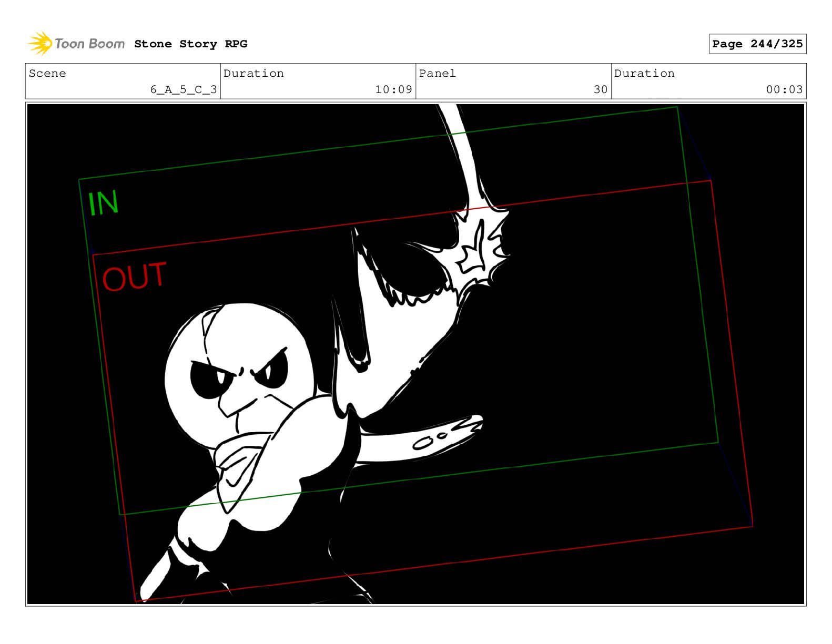Viewport: 832px width, 644px height.
Task: Select the panel number '30'
Action: point(601,90)
